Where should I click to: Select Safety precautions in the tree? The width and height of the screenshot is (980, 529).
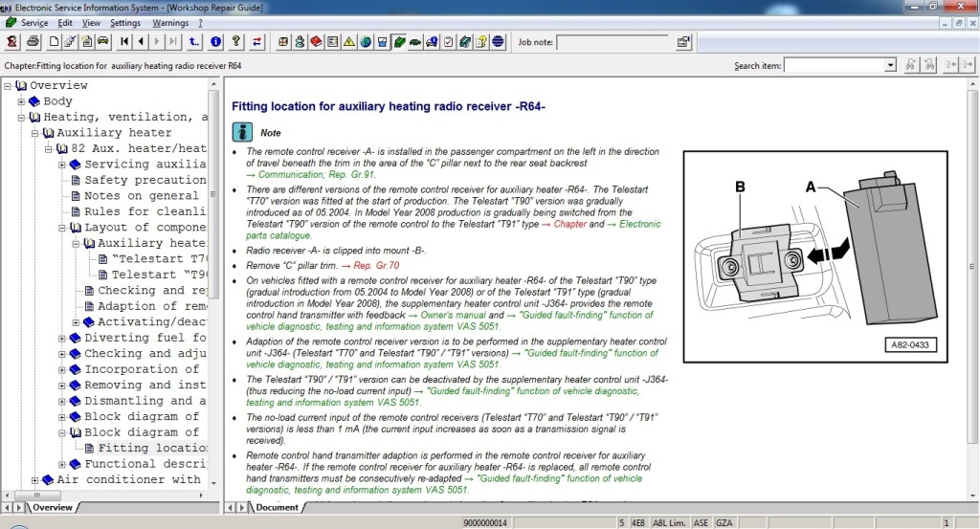click(145, 180)
